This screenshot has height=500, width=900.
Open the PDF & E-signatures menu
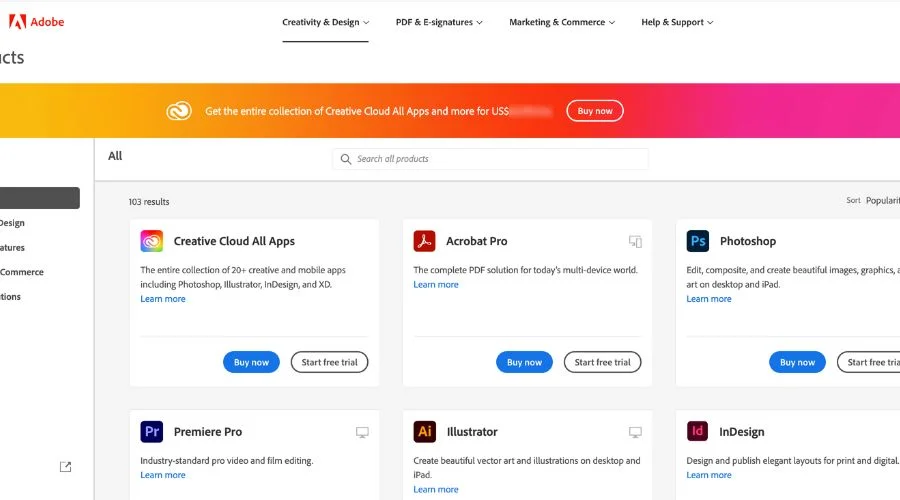[439, 22]
